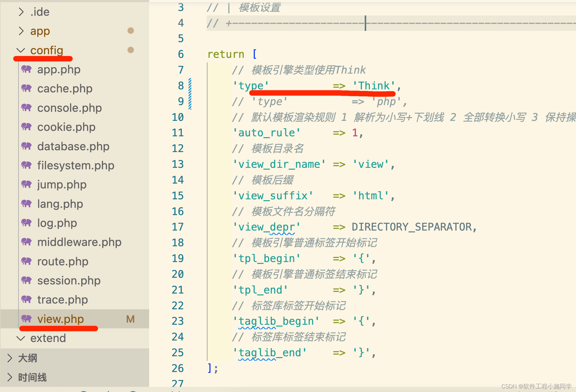Click the PHP icon next to view.php
This screenshot has height=392, width=576.
point(26,319)
